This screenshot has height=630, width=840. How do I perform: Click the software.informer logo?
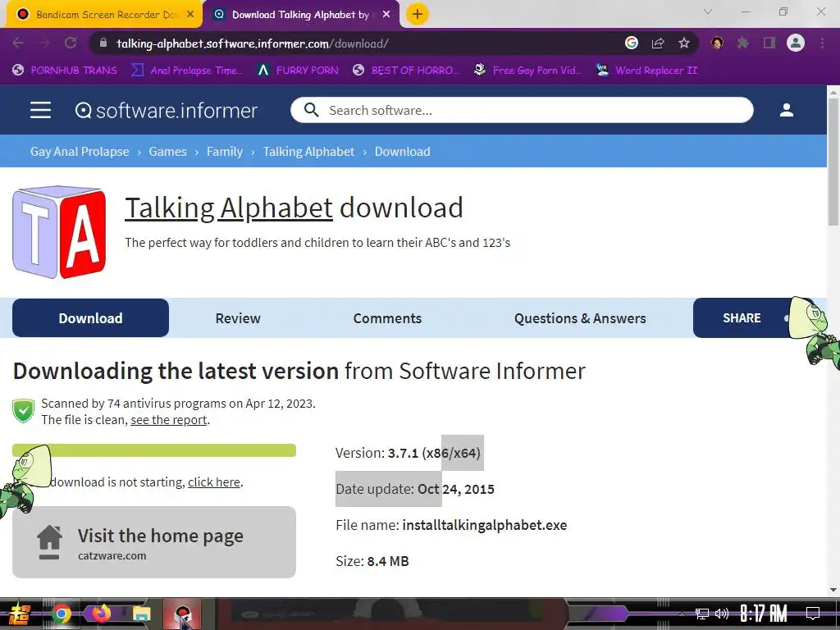(166, 111)
